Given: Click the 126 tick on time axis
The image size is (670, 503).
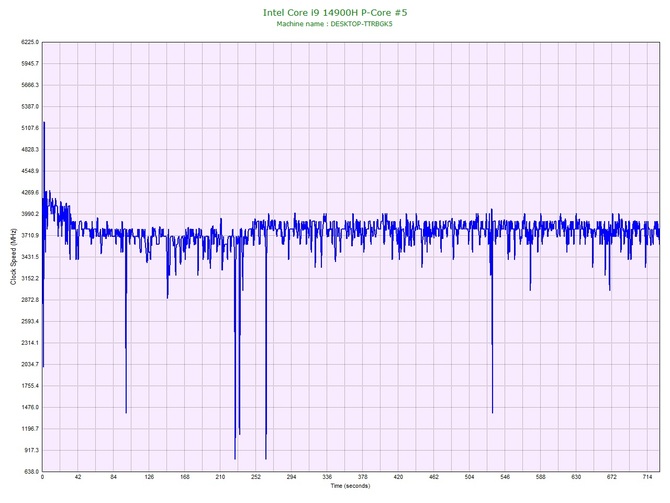Looking at the screenshot, I should coord(149,477).
